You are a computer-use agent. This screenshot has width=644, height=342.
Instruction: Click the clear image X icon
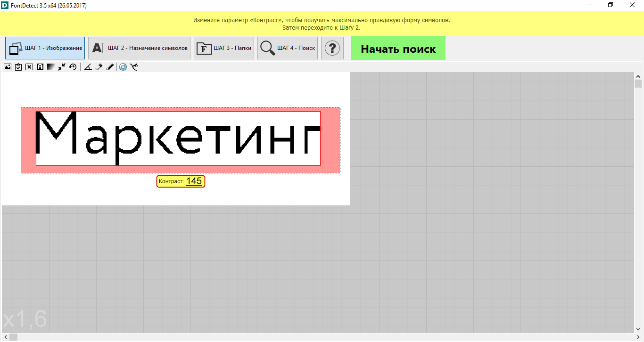(29, 67)
